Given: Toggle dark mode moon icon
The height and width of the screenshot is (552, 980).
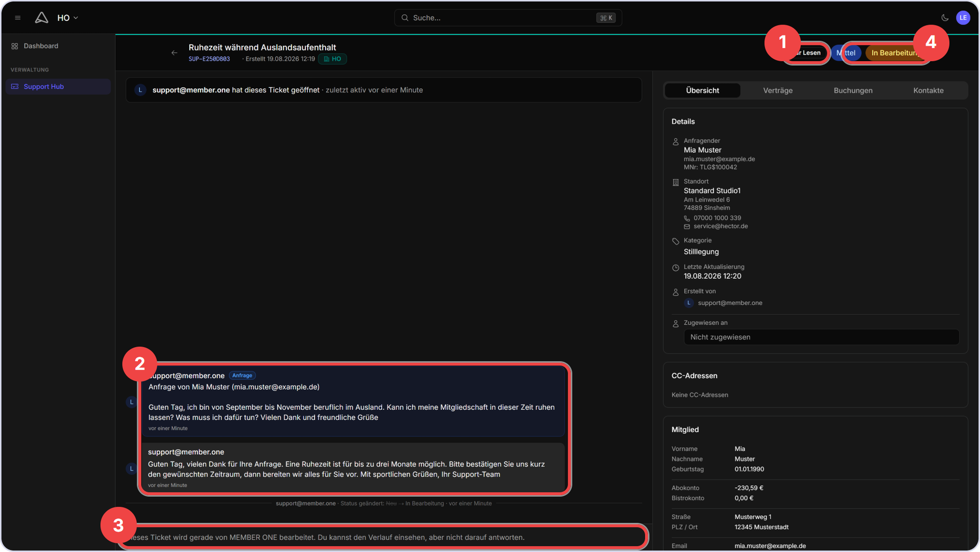Looking at the screenshot, I should pyautogui.click(x=945, y=18).
